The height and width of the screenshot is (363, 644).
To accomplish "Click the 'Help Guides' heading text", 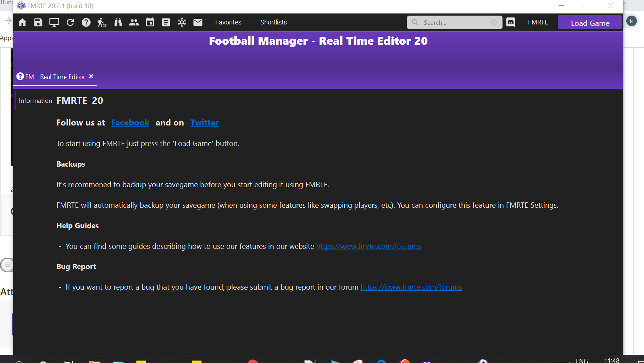I will [x=78, y=226].
